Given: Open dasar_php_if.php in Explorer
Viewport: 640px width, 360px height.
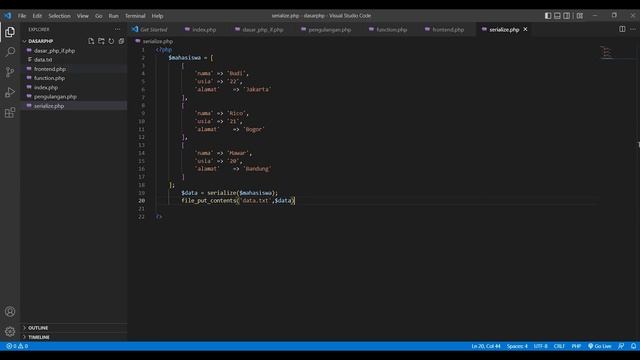Looking at the screenshot, I should [x=54, y=51].
